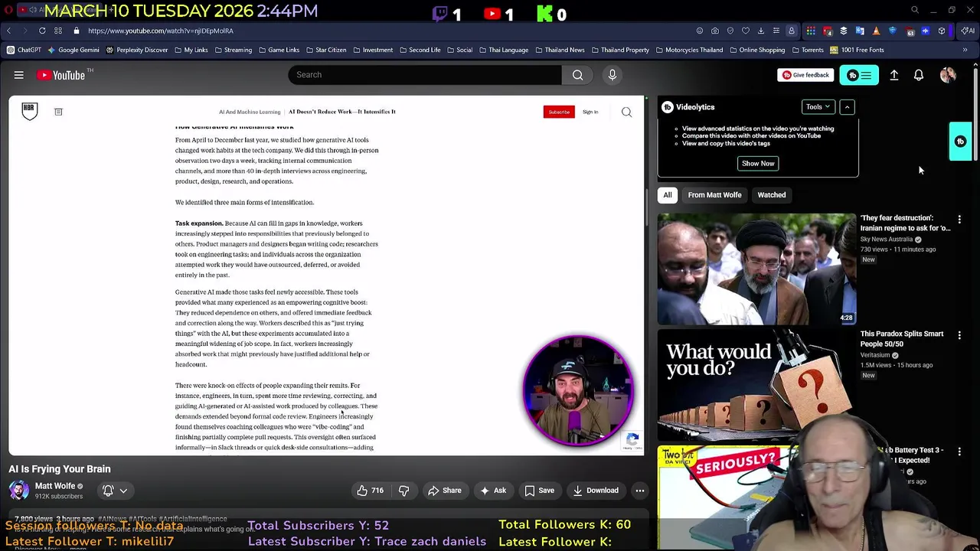
Task: Start voice search with the microphone icon
Action: click(612, 75)
